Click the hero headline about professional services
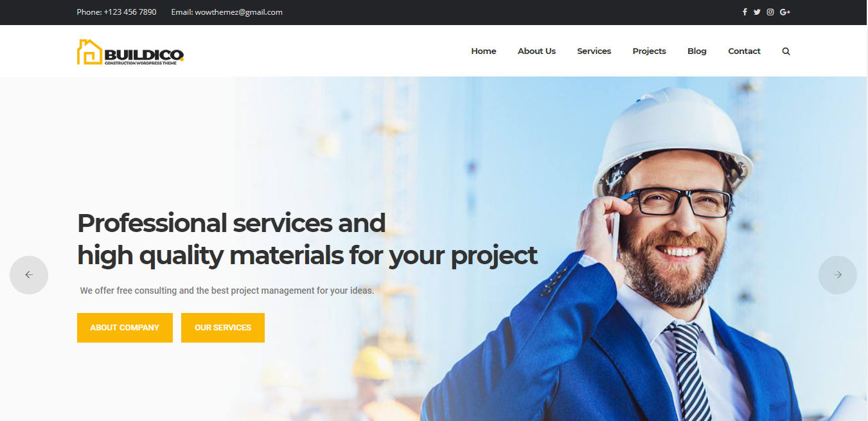868x421 pixels. coord(307,239)
